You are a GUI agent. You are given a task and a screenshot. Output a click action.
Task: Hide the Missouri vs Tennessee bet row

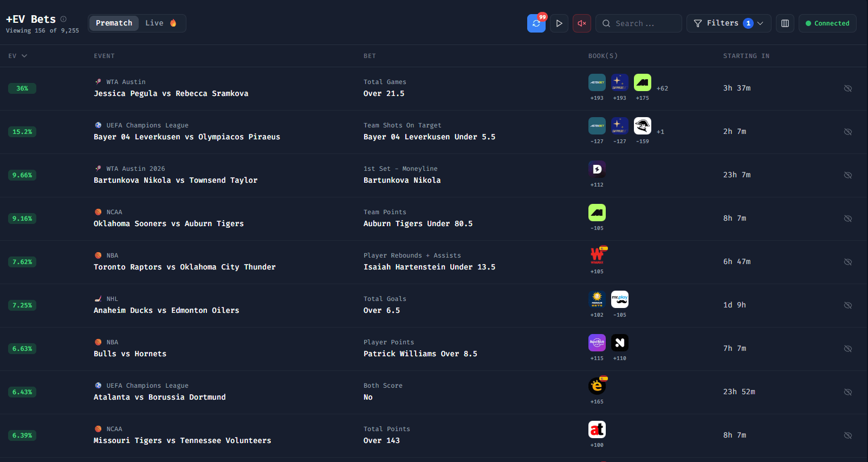click(x=848, y=435)
